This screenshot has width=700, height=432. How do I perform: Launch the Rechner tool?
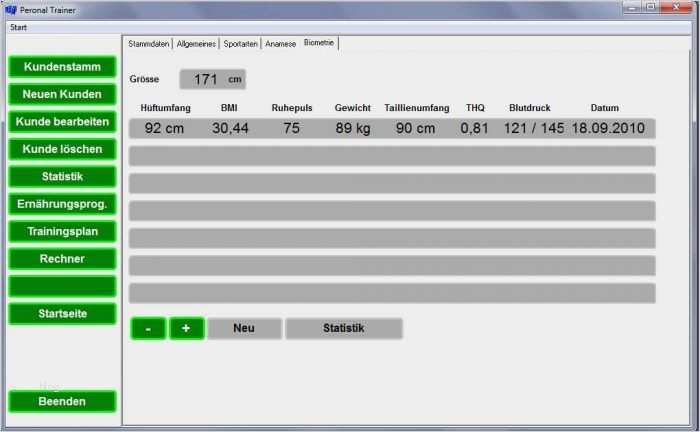[62, 259]
